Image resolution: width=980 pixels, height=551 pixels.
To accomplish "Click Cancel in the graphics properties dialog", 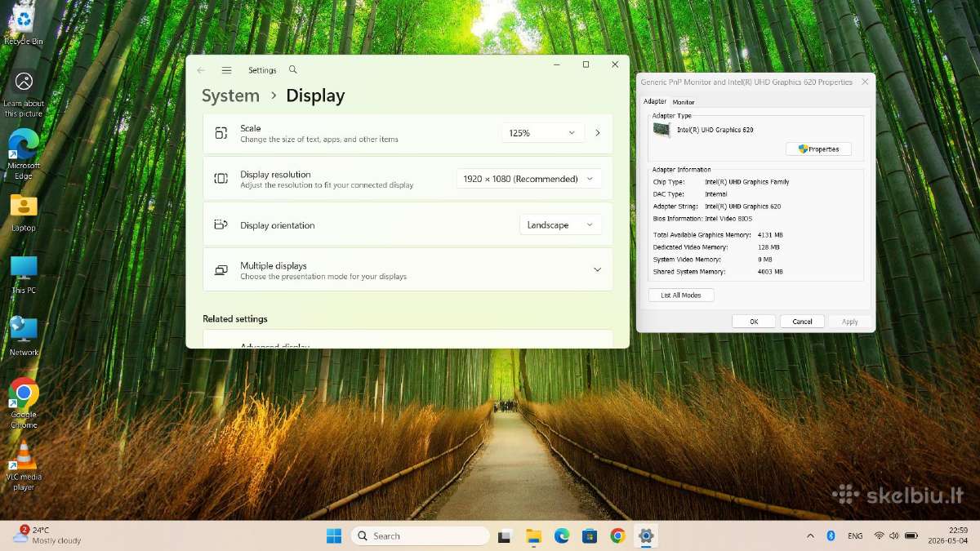I will [802, 322].
